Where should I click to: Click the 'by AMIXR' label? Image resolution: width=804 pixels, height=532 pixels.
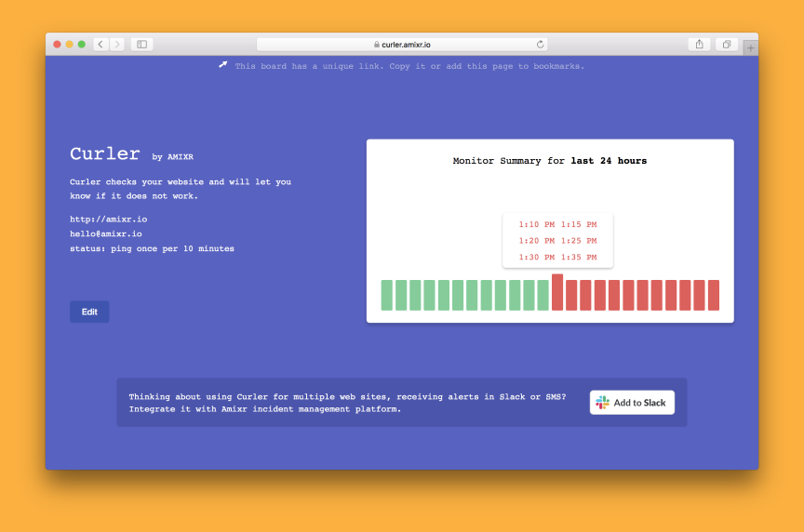(173, 157)
